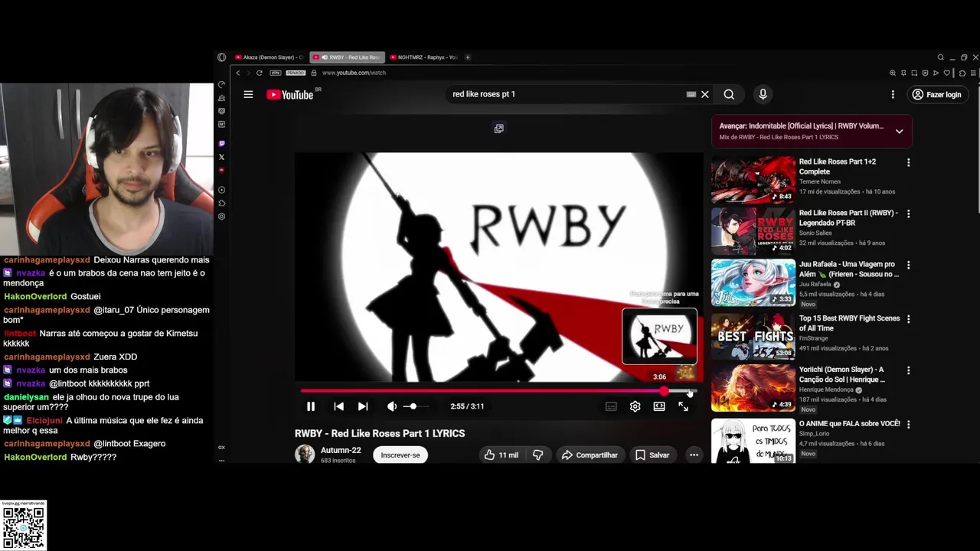Open GX Control speedometer in sidebar

point(222,85)
